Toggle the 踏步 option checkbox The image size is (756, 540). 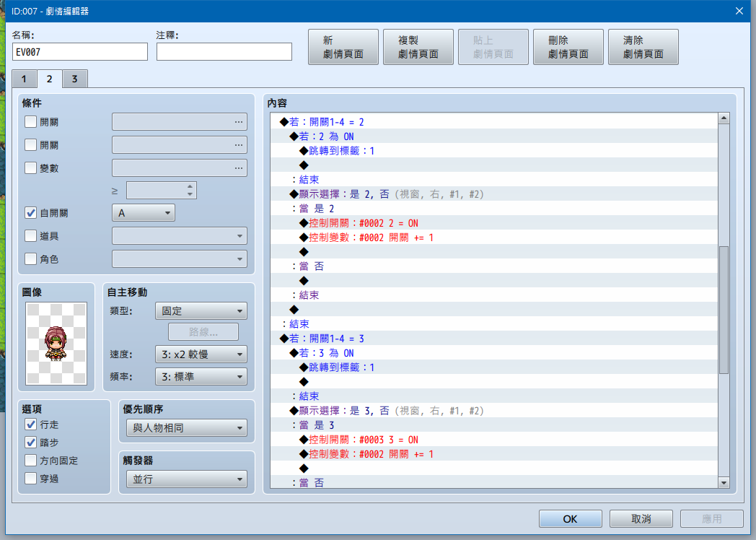click(30, 442)
